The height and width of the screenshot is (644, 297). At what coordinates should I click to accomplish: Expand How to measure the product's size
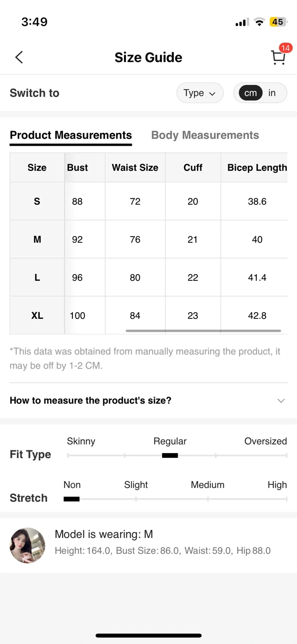coord(91,401)
